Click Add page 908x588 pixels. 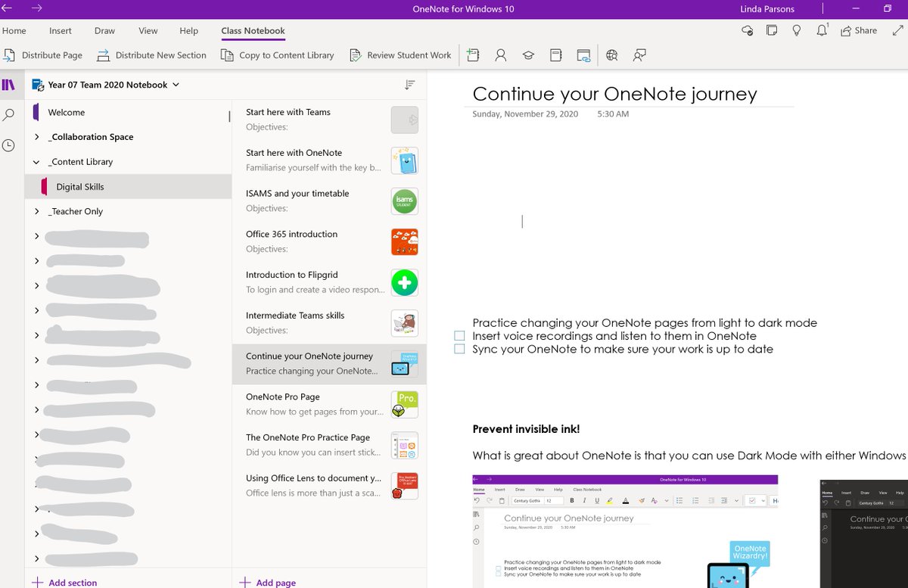pos(267,583)
